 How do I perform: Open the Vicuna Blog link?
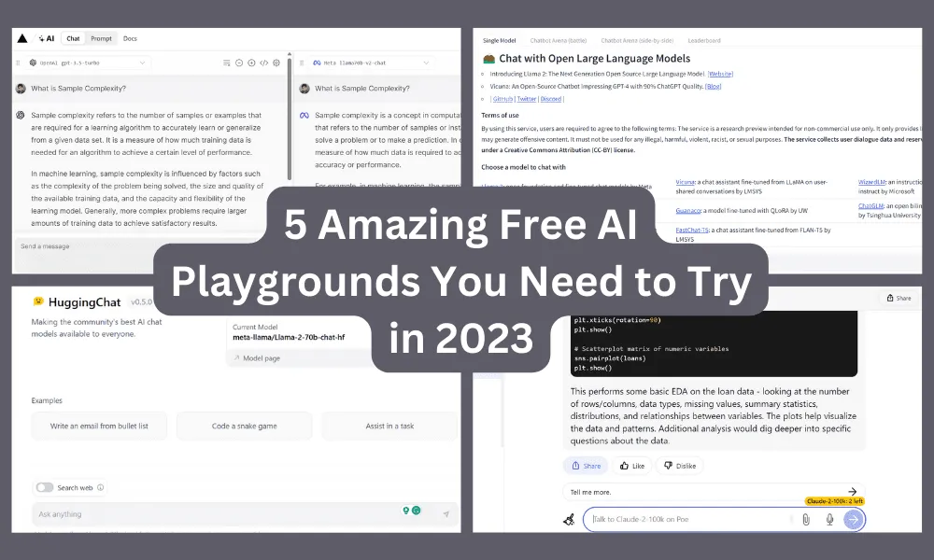tap(713, 86)
